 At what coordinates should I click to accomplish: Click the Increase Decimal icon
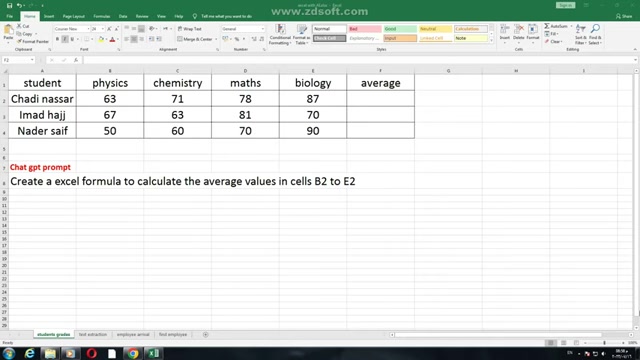[x=254, y=39]
